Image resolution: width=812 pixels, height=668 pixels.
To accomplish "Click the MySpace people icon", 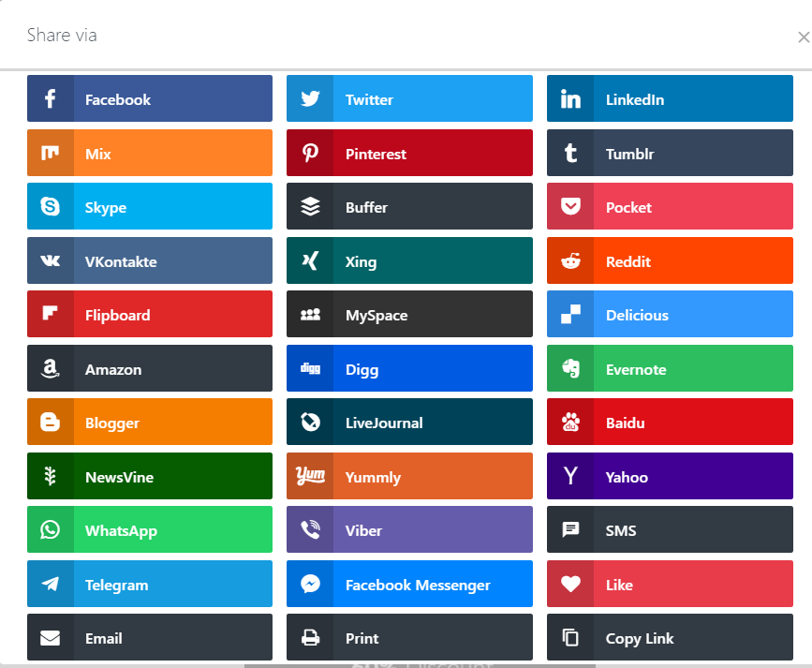I will 310,314.
